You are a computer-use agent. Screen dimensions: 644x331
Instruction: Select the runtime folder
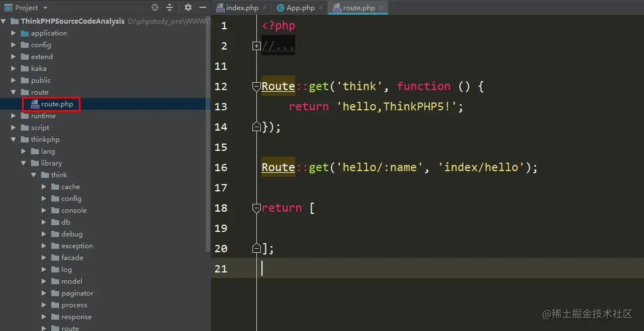(38, 116)
